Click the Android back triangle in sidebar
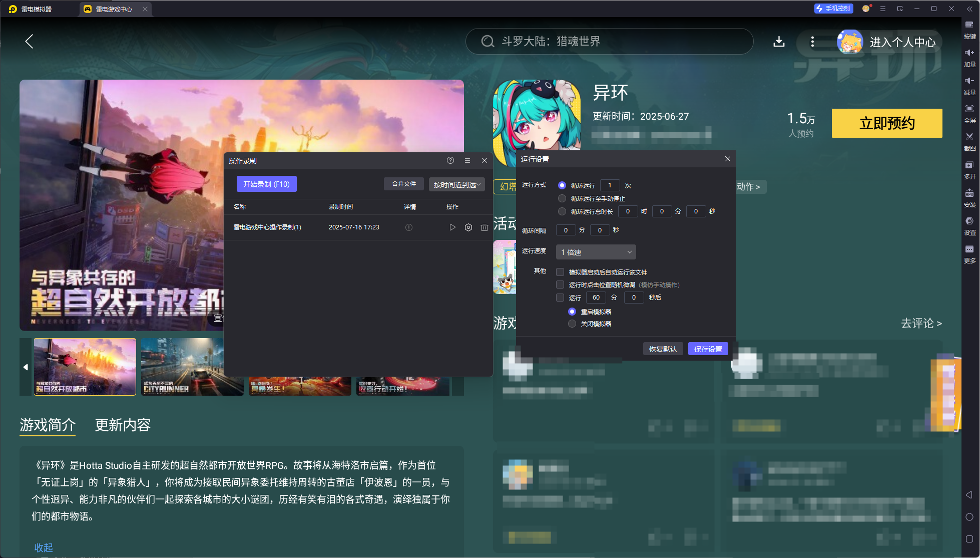 tap(969, 495)
